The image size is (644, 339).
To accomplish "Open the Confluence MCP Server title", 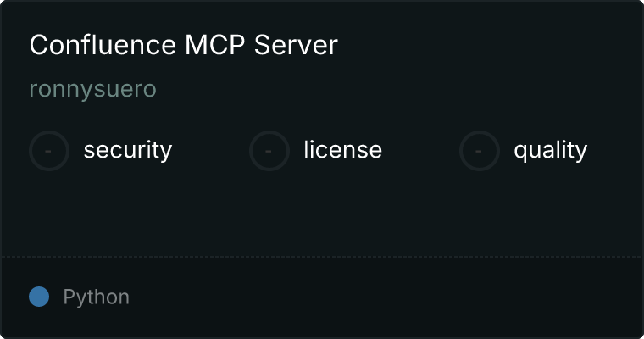I will tap(184, 44).
